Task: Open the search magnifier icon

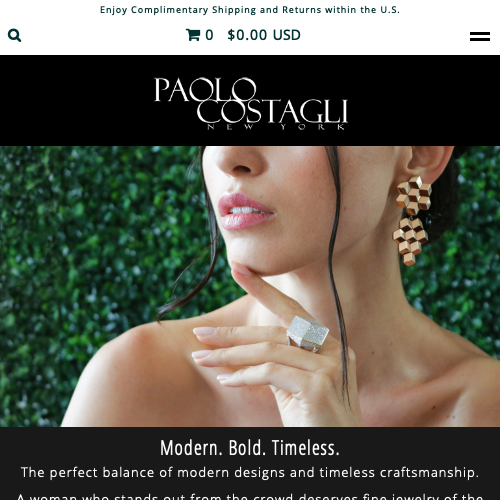Action: pos(14,35)
